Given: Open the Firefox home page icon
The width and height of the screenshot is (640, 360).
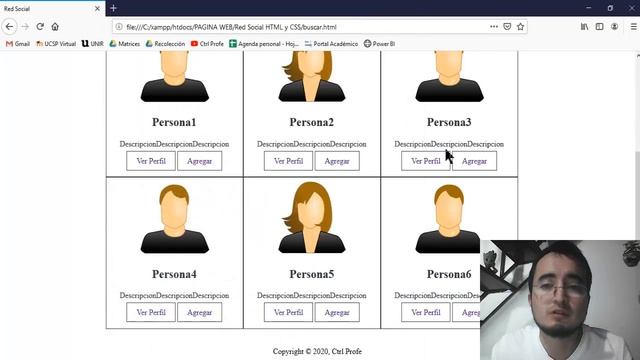Looking at the screenshot, I should 55,27.
